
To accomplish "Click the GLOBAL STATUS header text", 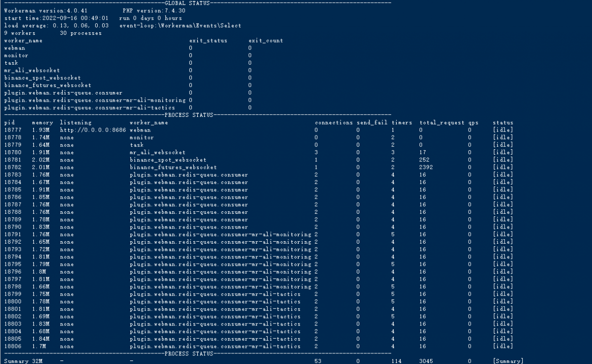I will 187,3.
